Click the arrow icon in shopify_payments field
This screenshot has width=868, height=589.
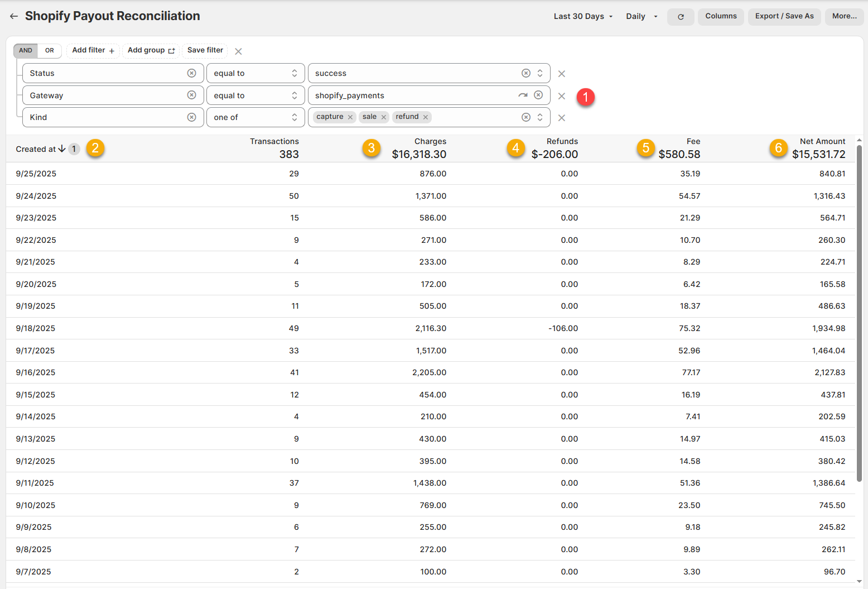(522, 95)
